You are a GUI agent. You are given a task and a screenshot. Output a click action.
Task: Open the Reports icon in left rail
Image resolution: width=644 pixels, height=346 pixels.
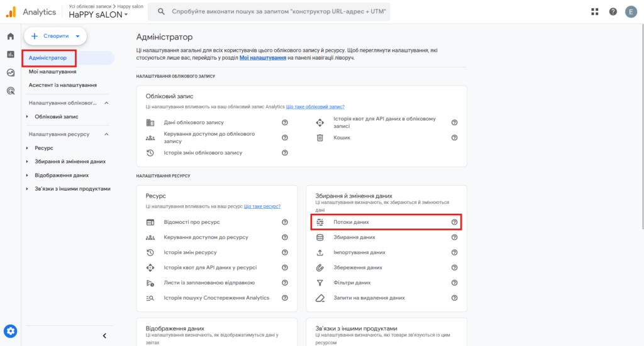[10, 54]
